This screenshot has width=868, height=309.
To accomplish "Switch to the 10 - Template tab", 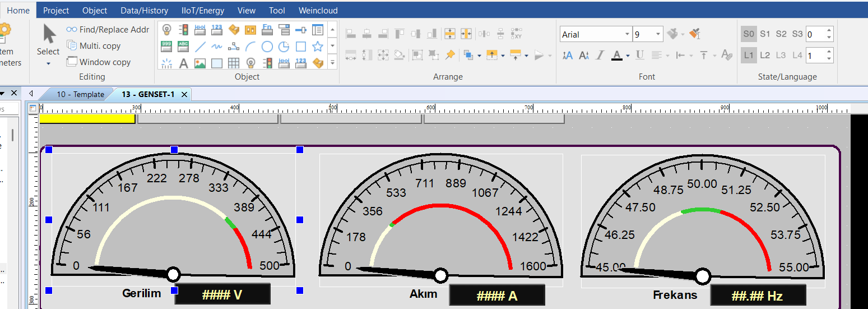I will (x=80, y=94).
